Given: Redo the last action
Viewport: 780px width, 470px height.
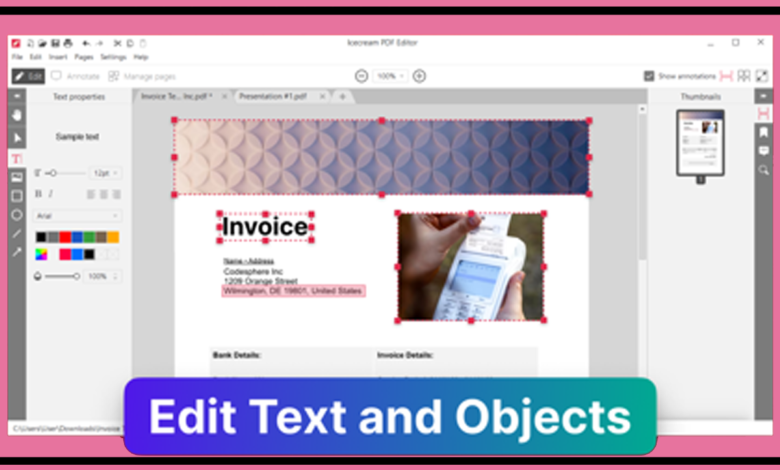Looking at the screenshot, I should tap(99, 43).
